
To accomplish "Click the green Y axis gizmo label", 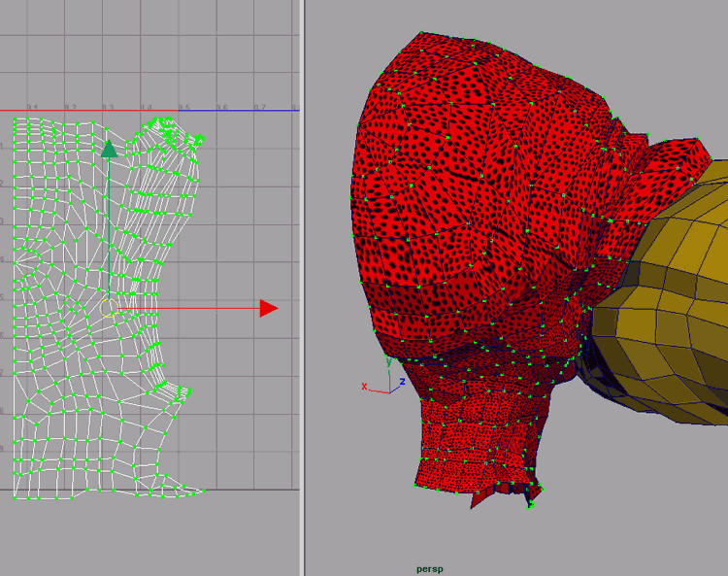I will point(388,361).
